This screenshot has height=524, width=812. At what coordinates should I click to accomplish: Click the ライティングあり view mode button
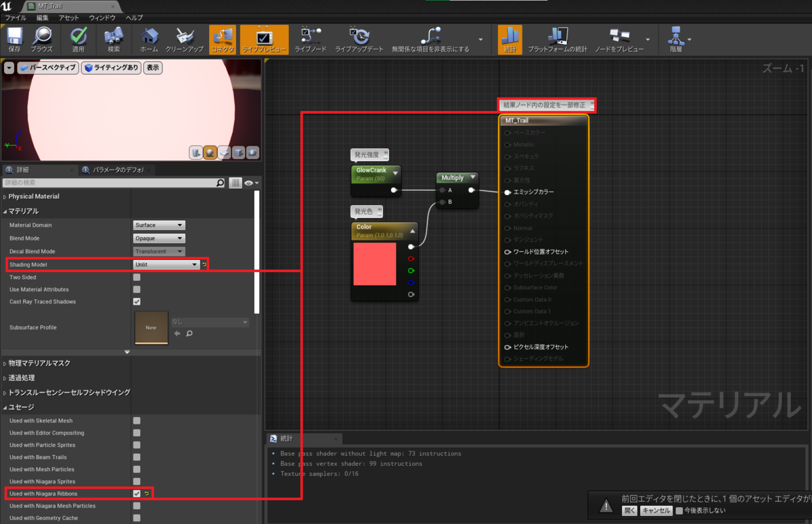111,68
